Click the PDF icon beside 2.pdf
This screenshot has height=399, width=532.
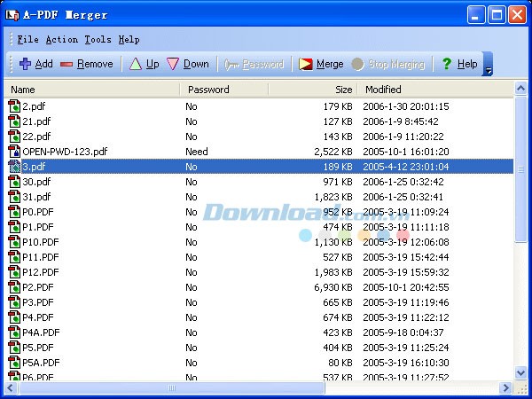(x=14, y=106)
